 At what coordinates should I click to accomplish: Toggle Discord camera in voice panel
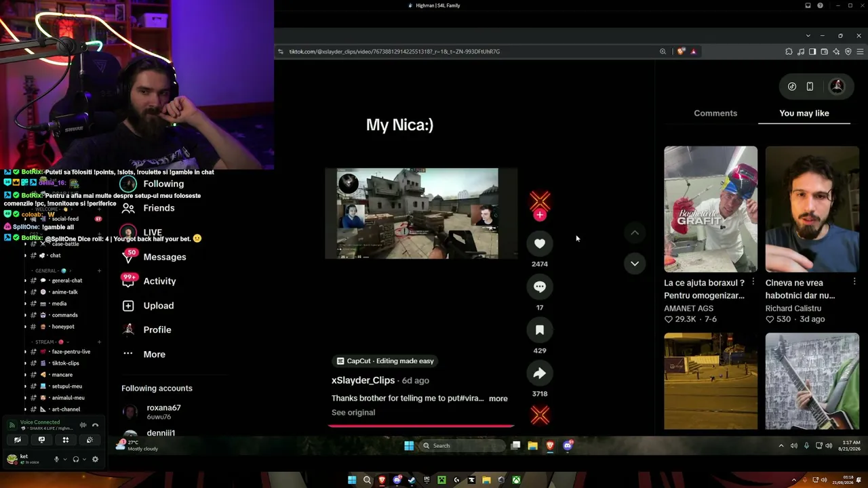tap(18, 440)
